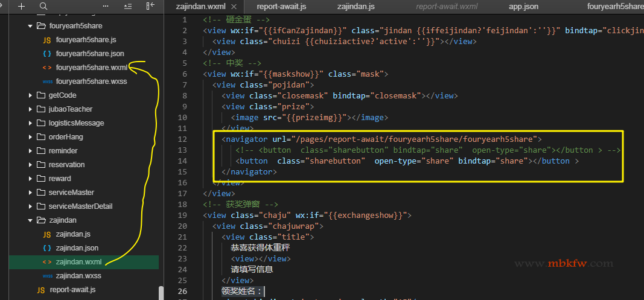
Task: Collapse the fouryearh5share folder
Action: [31, 26]
